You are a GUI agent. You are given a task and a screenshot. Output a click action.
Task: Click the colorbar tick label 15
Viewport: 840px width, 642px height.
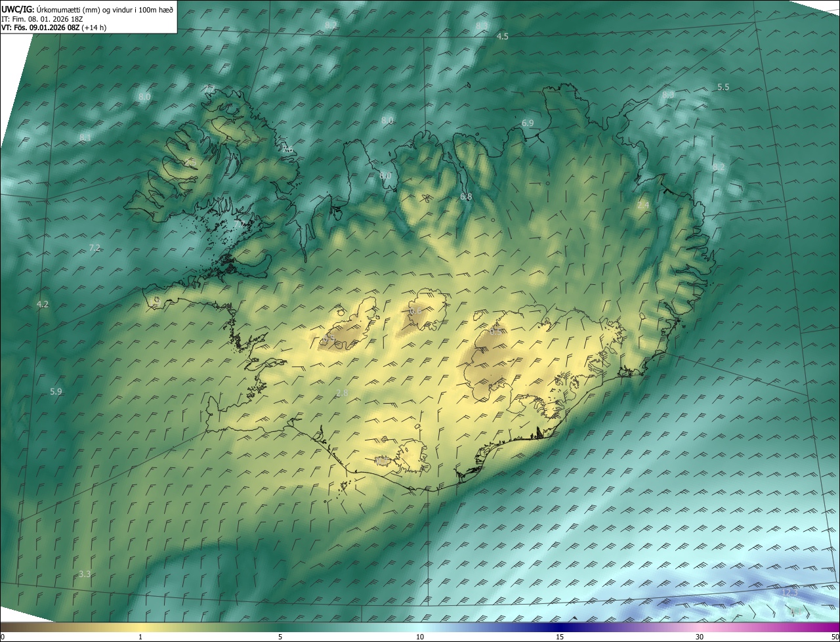560,637
